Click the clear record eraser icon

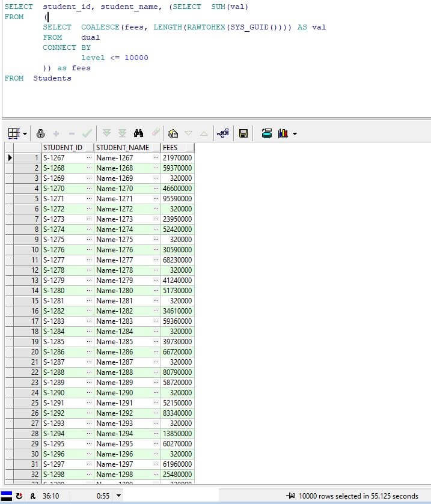pos(156,132)
